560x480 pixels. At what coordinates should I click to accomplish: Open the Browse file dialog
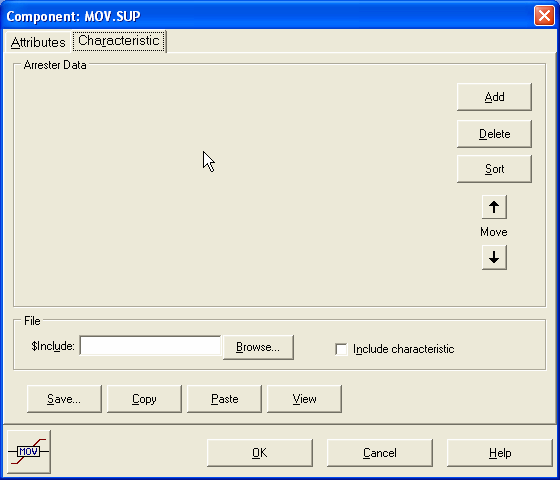point(258,347)
